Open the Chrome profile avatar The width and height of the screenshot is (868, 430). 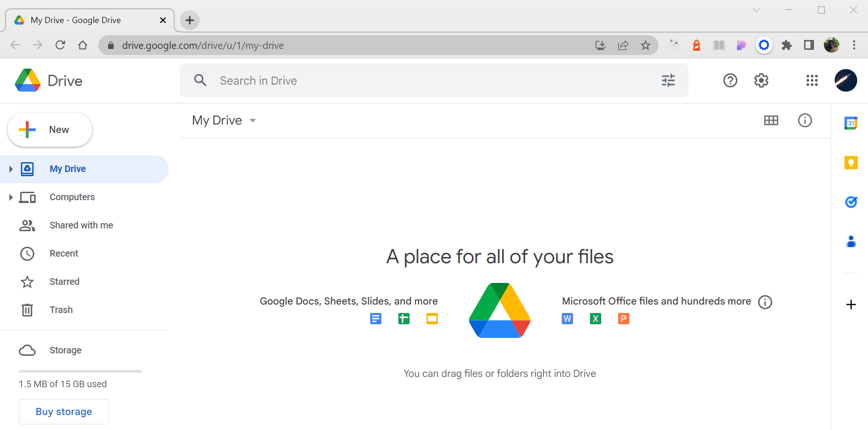click(x=831, y=45)
